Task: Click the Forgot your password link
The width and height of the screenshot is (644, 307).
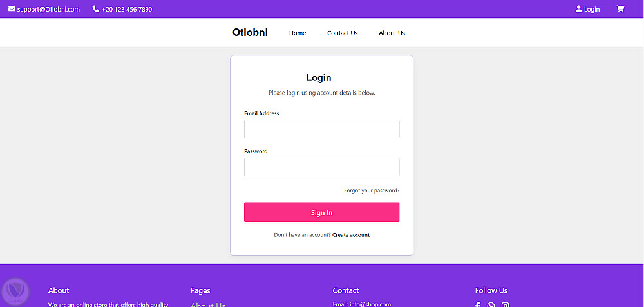Action: (x=372, y=191)
